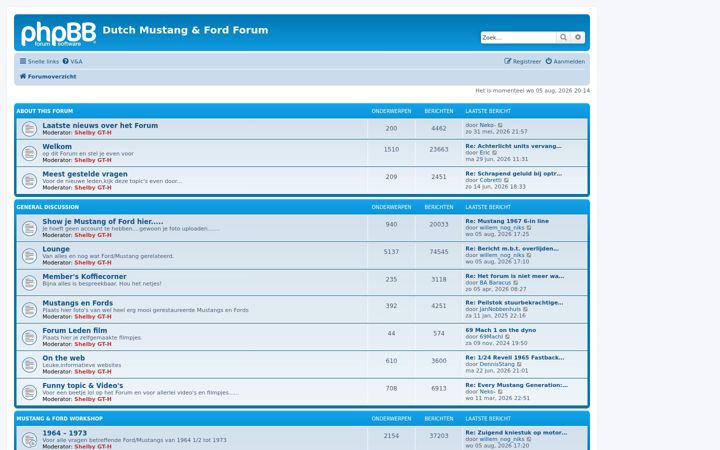Click forum icon beside Funny topic & Video's
The height and width of the screenshot is (450, 720).
[x=29, y=393]
